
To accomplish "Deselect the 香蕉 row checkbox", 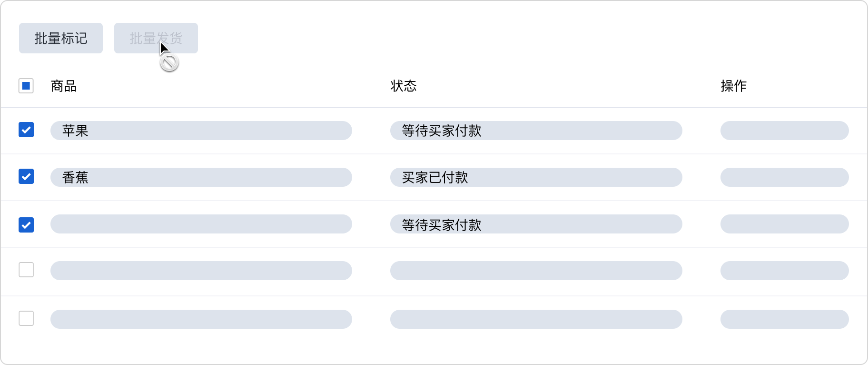I will (26, 176).
